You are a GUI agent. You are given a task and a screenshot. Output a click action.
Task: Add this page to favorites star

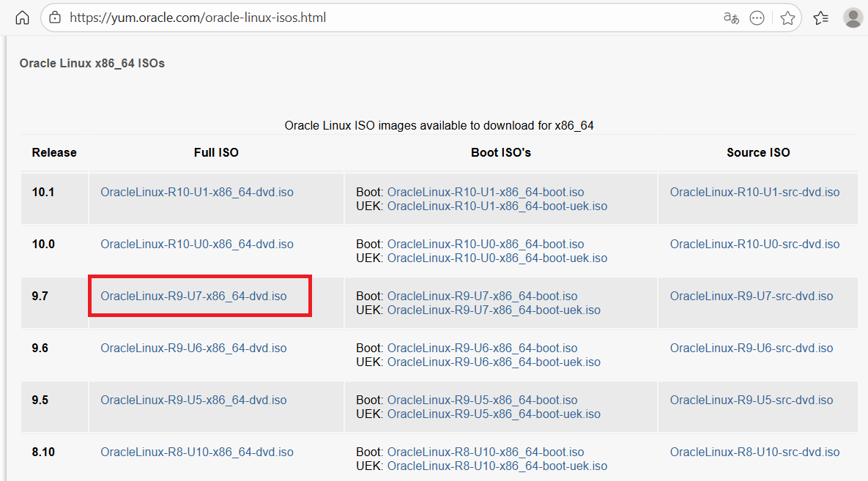787,18
